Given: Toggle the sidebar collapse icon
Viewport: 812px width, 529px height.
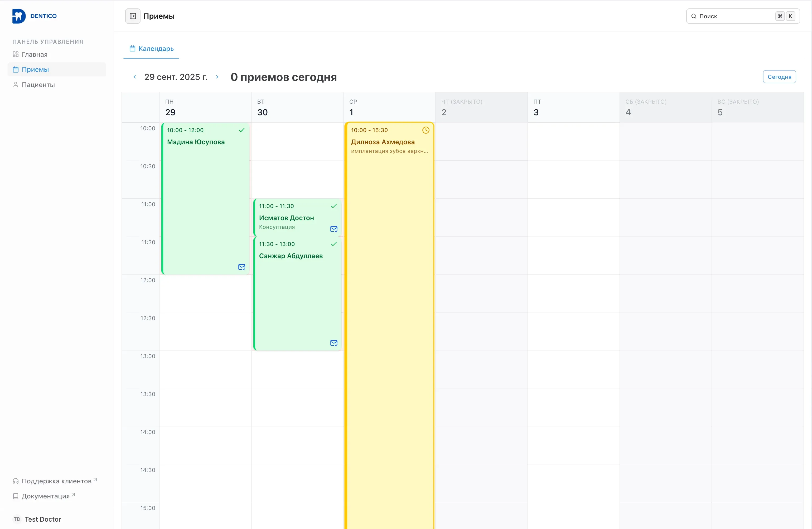Looking at the screenshot, I should pos(133,16).
